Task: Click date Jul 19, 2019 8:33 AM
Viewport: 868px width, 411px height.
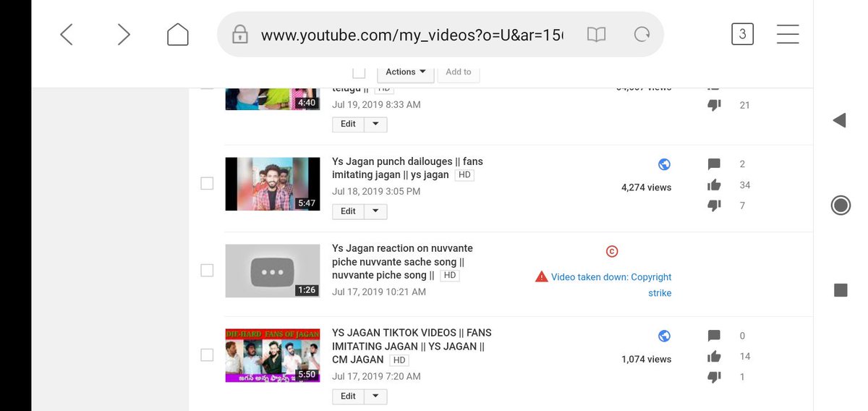Action: click(x=376, y=105)
